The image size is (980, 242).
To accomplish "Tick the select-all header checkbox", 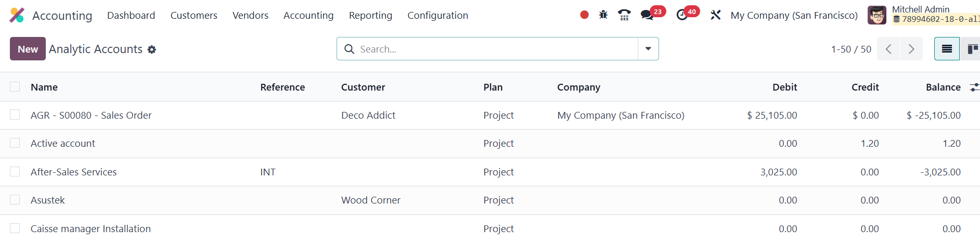I will [15, 87].
